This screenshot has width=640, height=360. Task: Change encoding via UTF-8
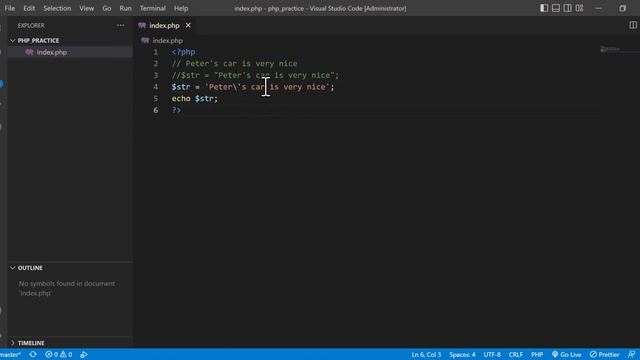pos(492,355)
